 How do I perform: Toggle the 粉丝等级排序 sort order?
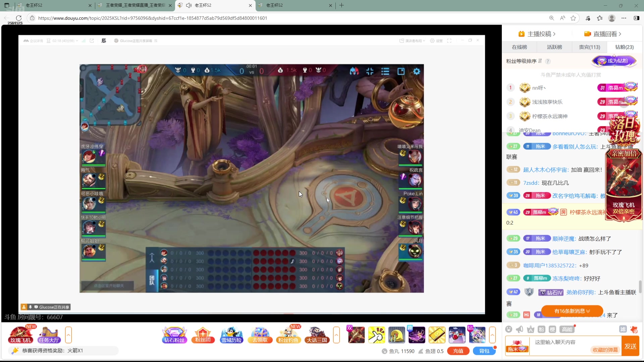pos(540,61)
